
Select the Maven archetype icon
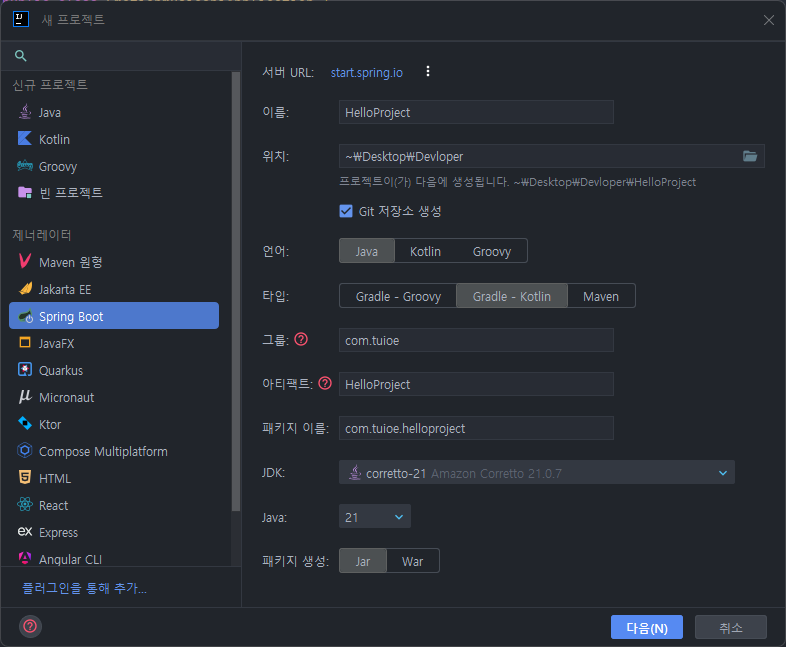point(25,262)
